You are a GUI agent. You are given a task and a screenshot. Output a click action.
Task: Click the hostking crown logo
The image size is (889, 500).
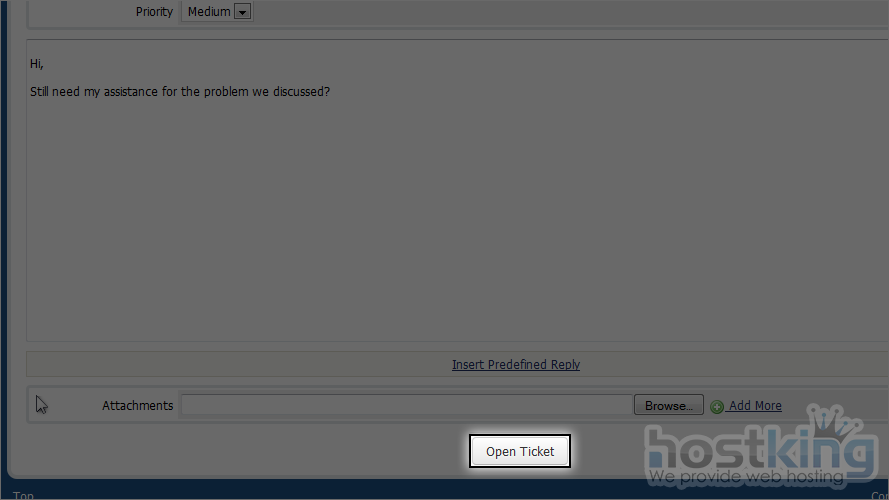(834, 421)
